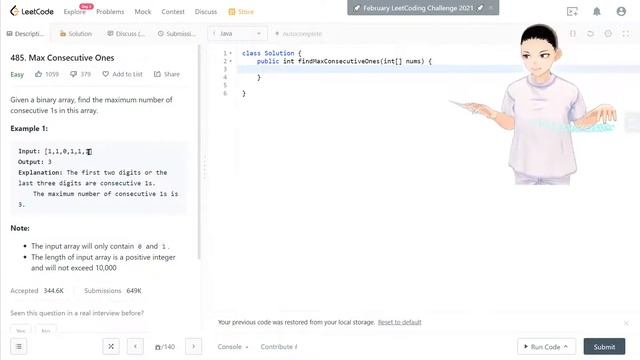Fold code at line 2 arrow

tap(231, 61)
